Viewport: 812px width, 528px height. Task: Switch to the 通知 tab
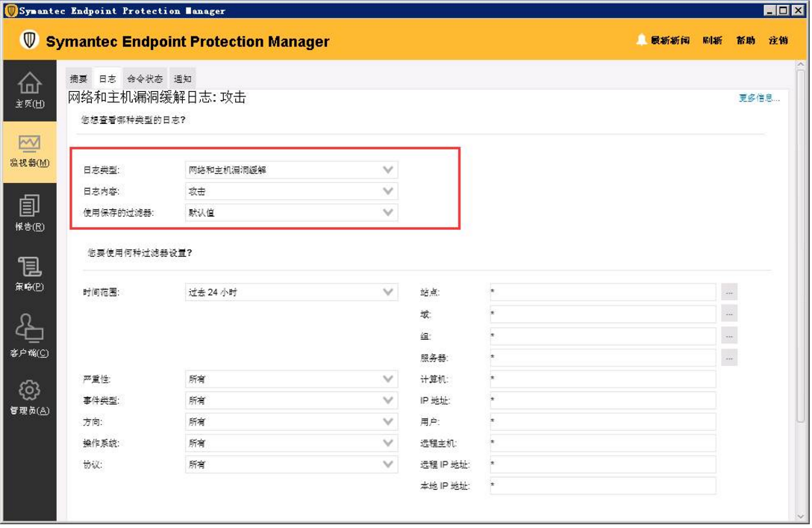pyautogui.click(x=181, y=77)
